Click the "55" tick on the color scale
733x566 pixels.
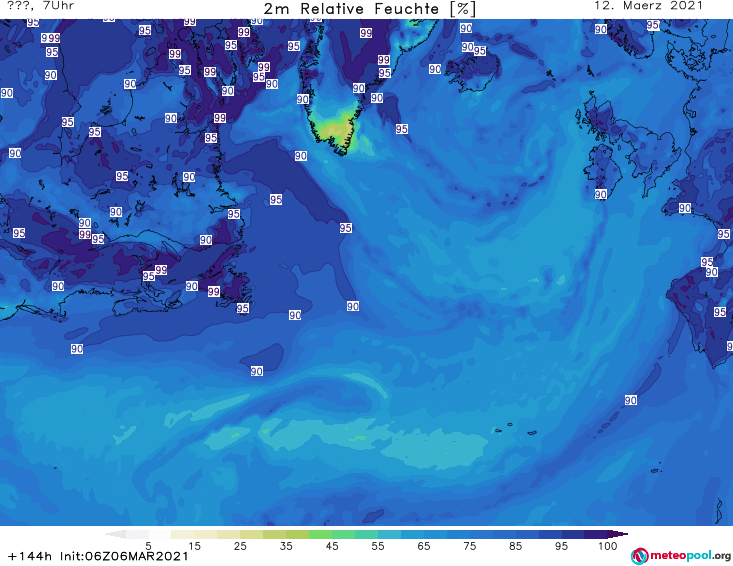point(378,546)
